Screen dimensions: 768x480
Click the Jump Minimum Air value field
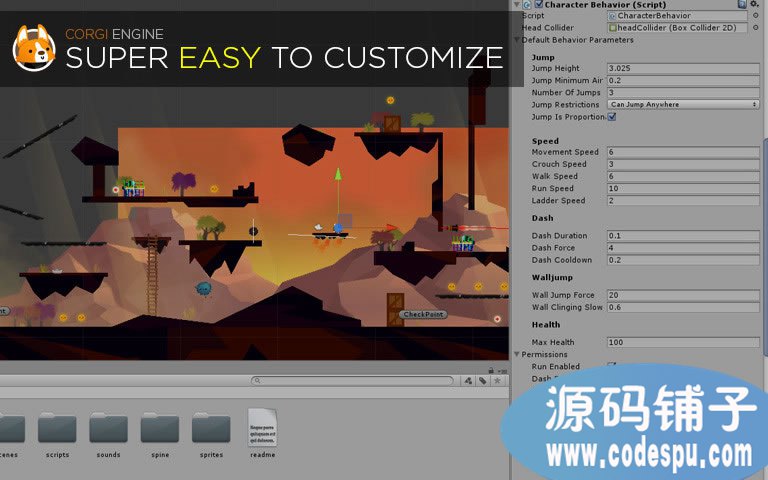(x=683, y=81)
